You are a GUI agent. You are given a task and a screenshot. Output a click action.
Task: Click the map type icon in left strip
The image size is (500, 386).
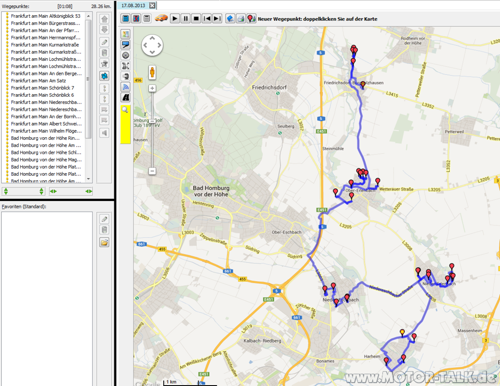pos(125,34)
